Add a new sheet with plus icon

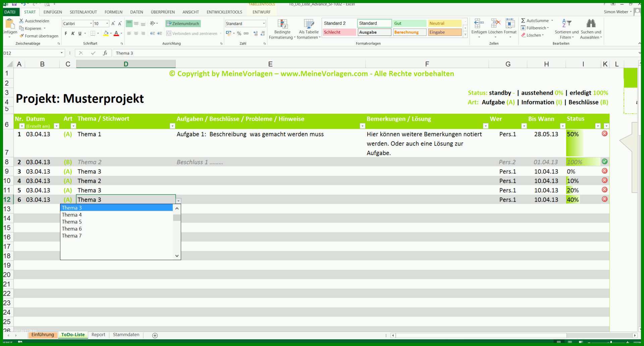click(x=155, y=335)
